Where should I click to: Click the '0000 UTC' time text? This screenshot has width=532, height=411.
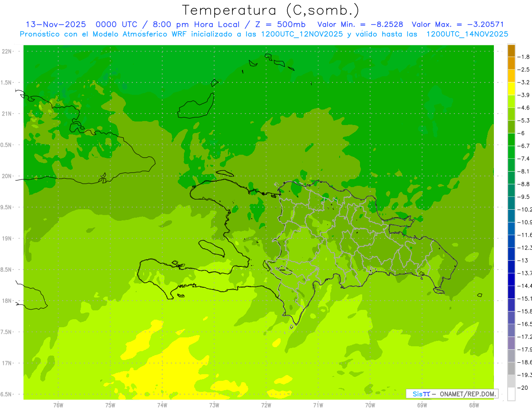[117, 24]
